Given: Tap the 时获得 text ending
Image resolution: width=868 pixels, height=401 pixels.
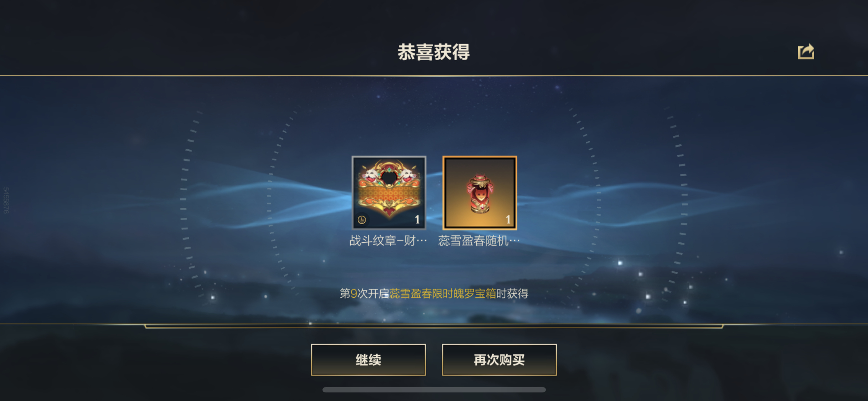Looking at the screenshot, I should tap(512, 294).
